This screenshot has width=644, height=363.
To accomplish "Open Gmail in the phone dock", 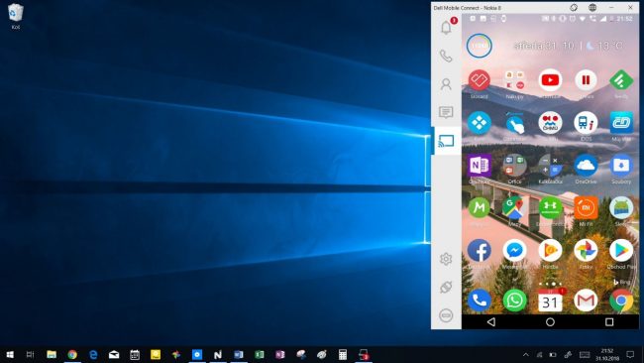I will (x=586, y=301).
